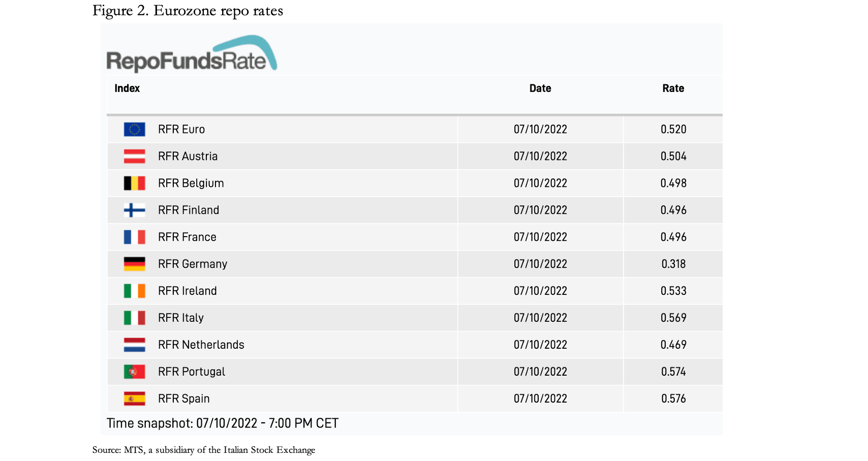Click the Index column header

(127, 88)
